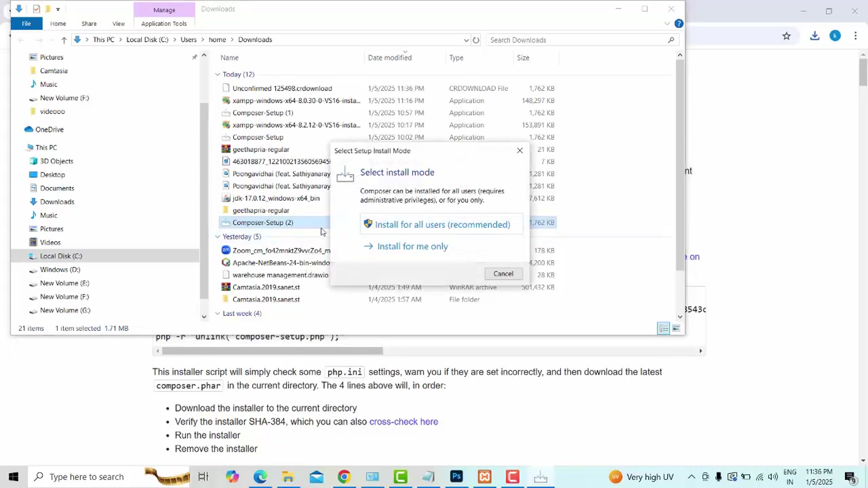Choose Install for all users (recommended)

point(442,225)
